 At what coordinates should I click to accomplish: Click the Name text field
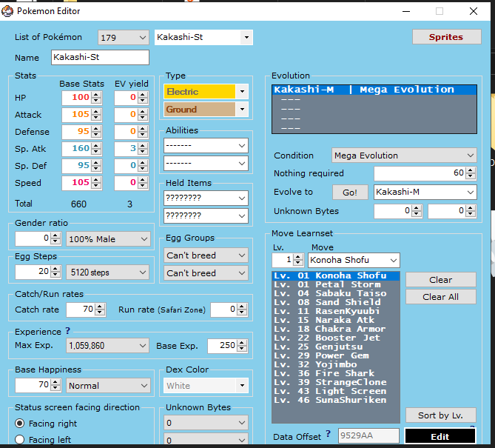100,57
